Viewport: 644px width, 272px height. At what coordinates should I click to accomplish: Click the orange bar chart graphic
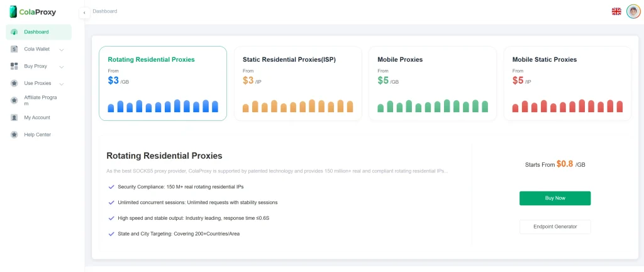[x=297, y=106]
